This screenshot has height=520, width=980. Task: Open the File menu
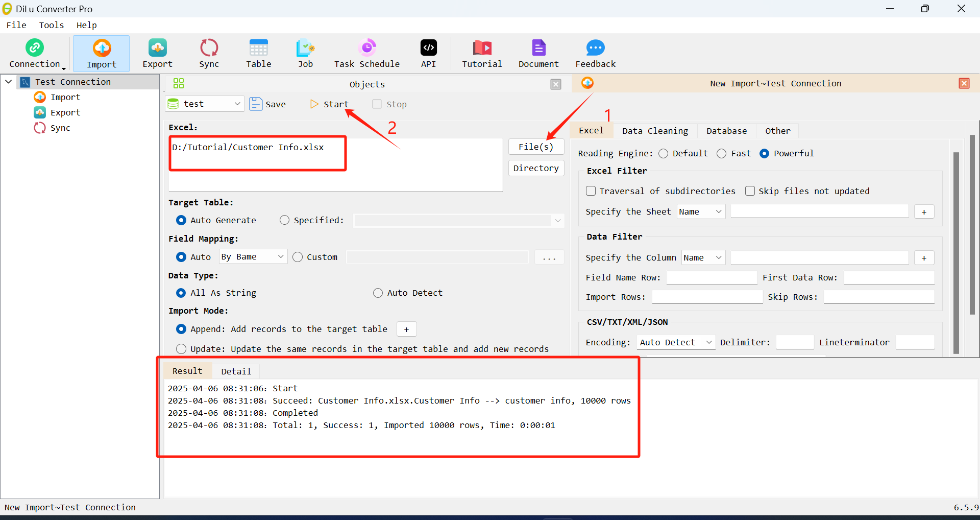pyautogui.click(x=16, y=25)
